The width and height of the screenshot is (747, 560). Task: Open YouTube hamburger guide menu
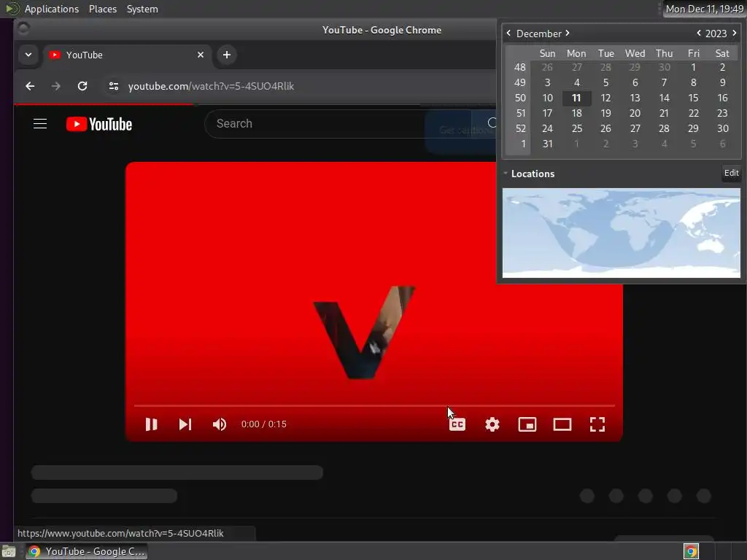point(40,124)
